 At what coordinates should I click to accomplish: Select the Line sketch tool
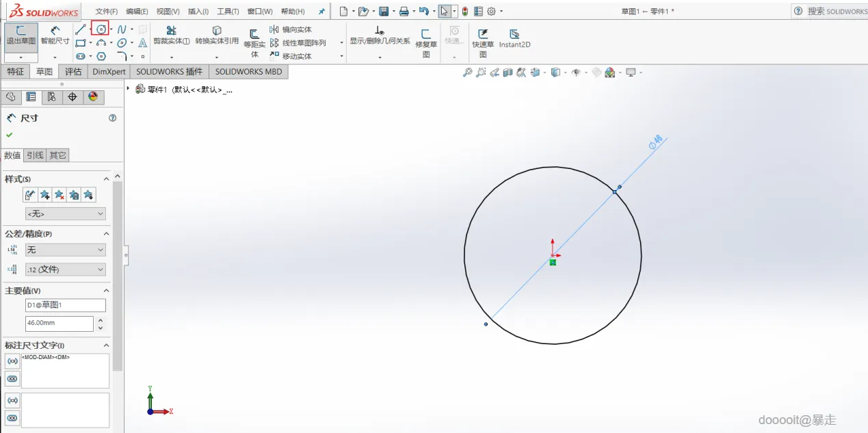point(81,29)
